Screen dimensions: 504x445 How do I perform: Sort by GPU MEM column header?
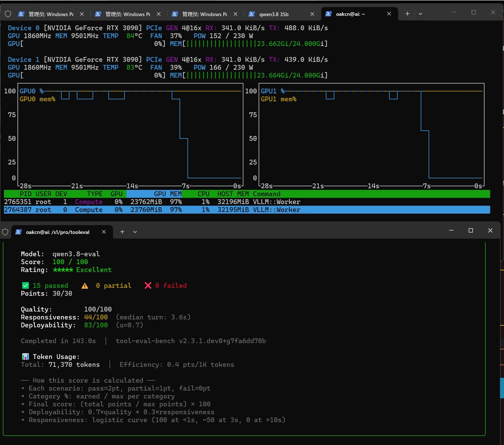pyautogui.click(x=168, y=194)
